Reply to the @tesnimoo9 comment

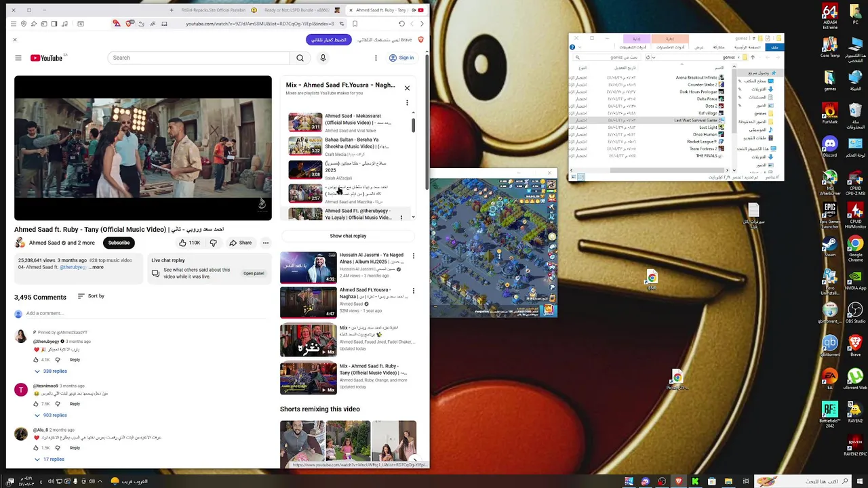tap(75, 404)
